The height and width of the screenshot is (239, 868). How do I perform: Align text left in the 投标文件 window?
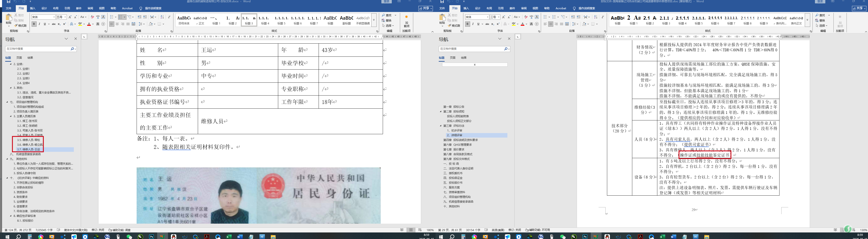point(112,24)
